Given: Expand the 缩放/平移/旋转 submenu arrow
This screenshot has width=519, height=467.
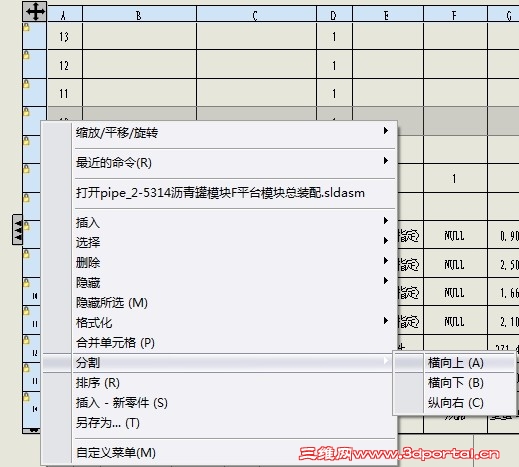Looking at the screenshot, I should point(386,131).
